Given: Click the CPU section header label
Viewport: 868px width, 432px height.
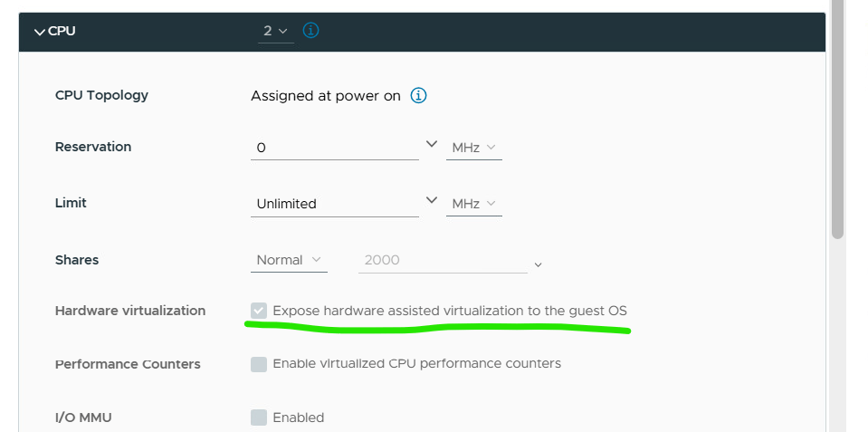Looking at the screenshot, I should pos(62,31).
